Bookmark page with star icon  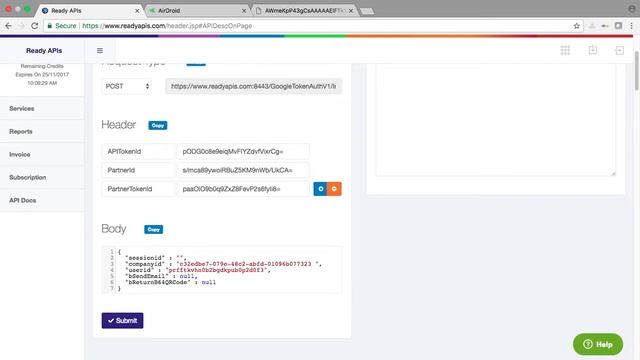click(x=576, y=26)
